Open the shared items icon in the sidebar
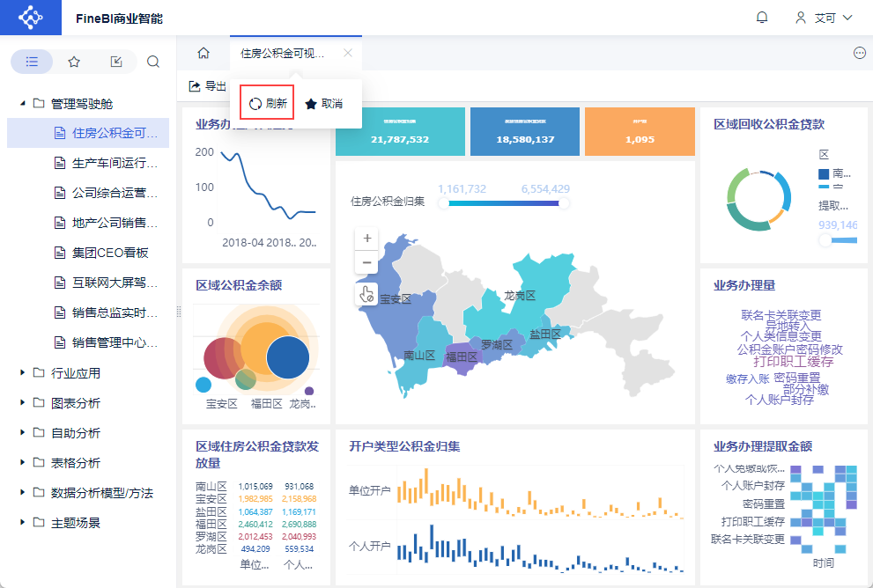The width and height of the screenshot is (873, 588). pos(115,62)
